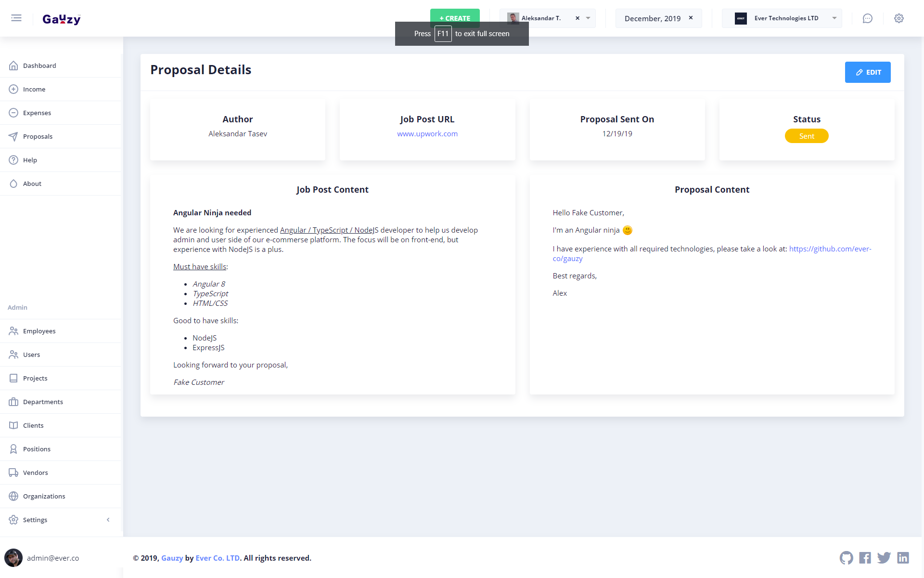Click the EDIT button for proposal
924x578 pixels.
[868, 72]
